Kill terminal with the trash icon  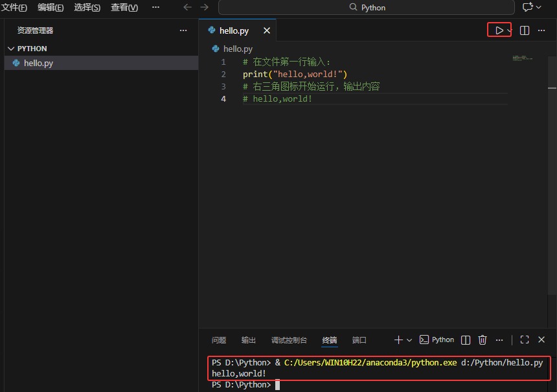(x=482, y=340)
